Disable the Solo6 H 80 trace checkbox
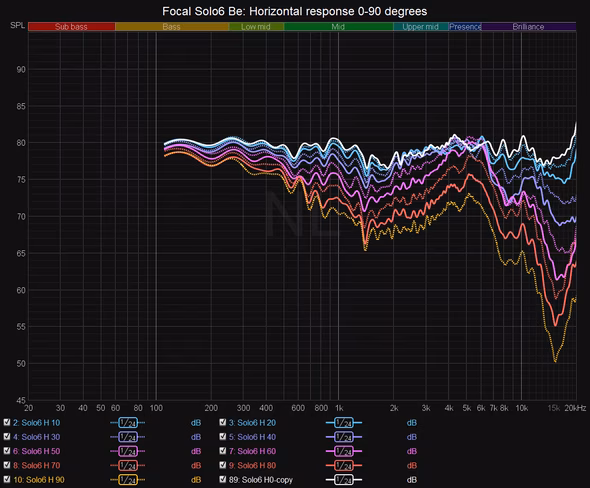This screenshot has width=590, height=488. click(223, 465)
